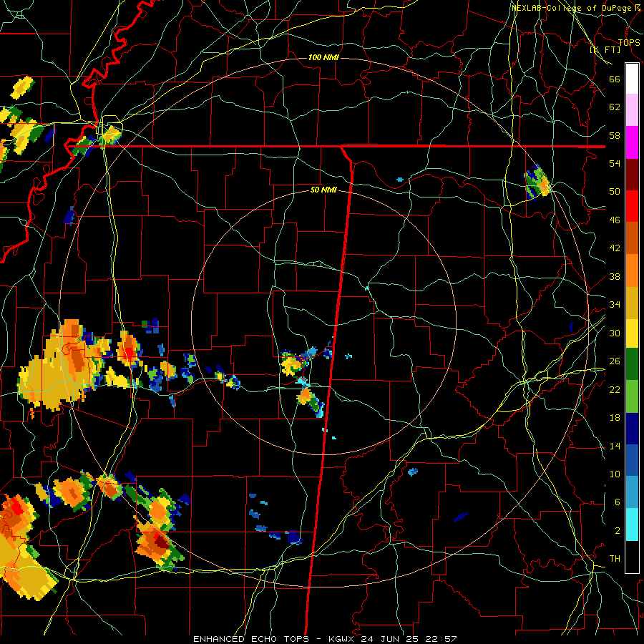This screenshot has height=644, width=644.
Task: Pick the light sky-blue legend swatch
Action: [632, 492]
